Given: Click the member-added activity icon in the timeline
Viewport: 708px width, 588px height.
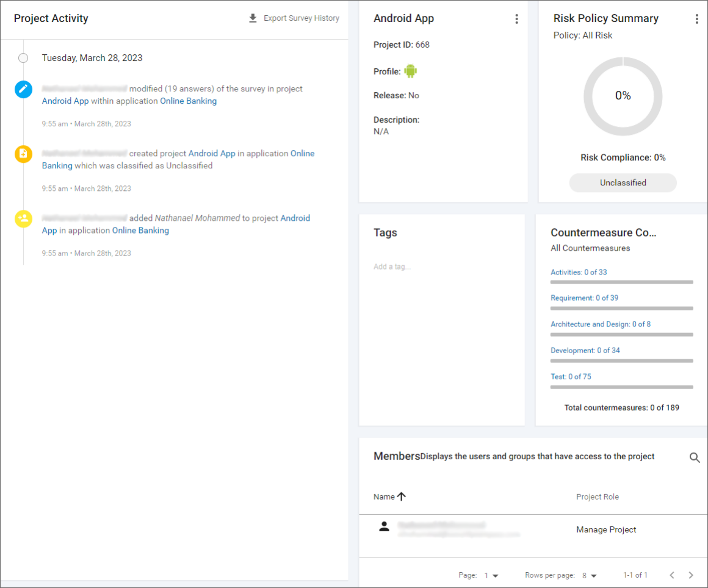Looking at the screenshot, I should pos(23,218).
